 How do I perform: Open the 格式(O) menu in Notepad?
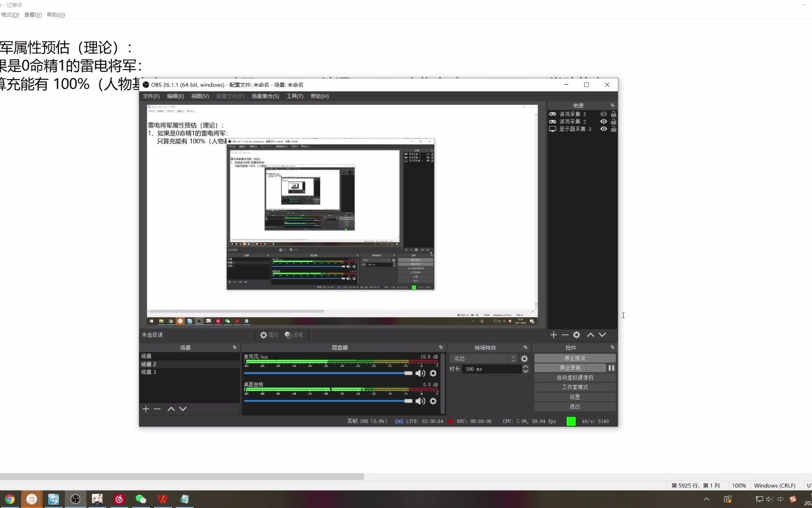tap(10, 15)
